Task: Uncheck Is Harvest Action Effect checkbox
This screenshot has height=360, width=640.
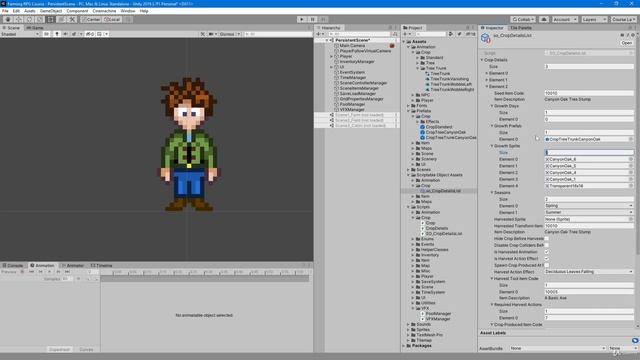Action: [x=547, y=258]
